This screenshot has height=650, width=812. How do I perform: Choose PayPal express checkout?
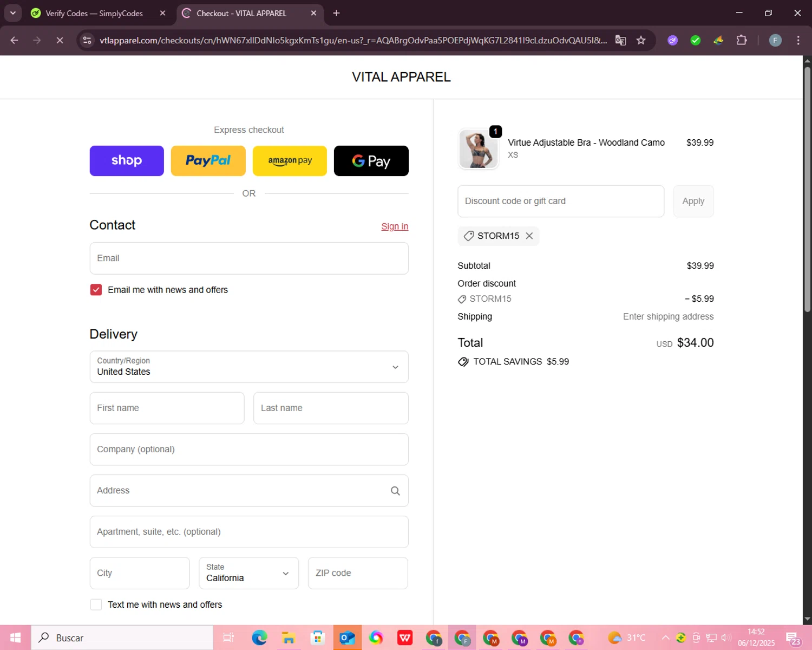[x=208, y=161]
